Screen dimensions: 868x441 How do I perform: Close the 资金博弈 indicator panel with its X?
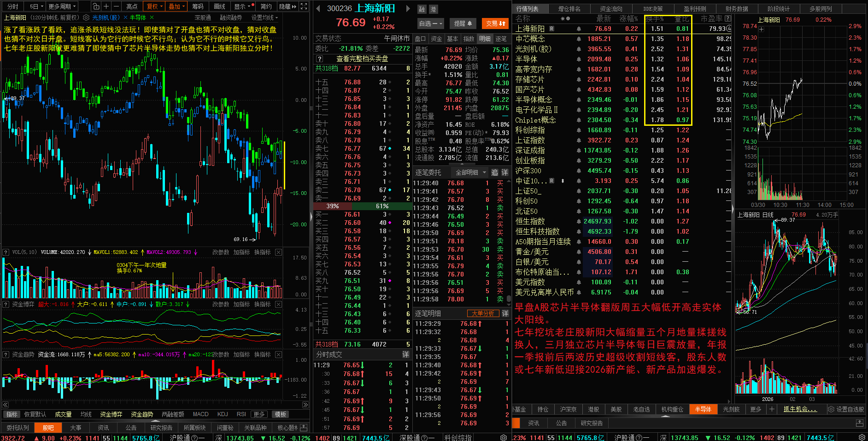pyautogui.click(x=278, y=304)
